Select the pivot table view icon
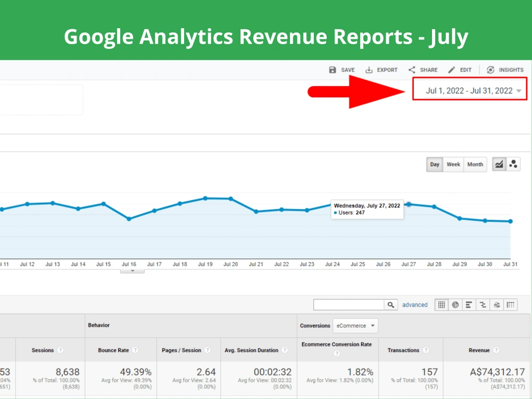This screenshot has width=532, height=399. pyautogui.click(x=511, y=305)
